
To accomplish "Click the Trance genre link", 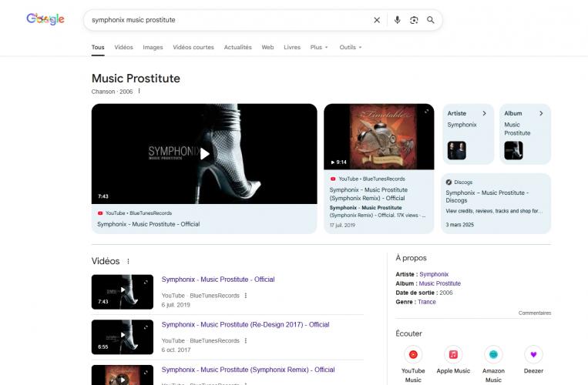I will tap(426, 302).
